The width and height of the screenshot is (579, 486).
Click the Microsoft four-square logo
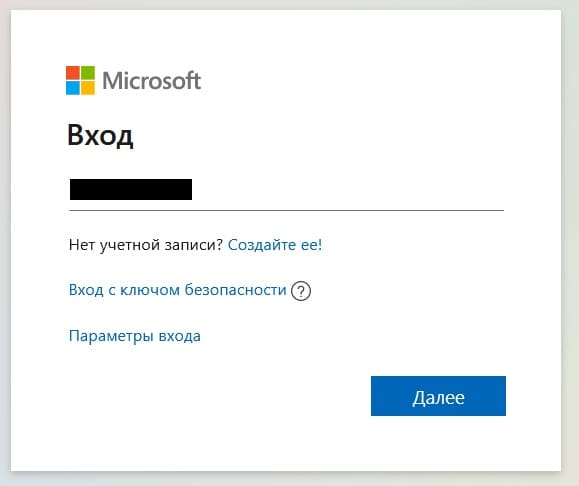tap(80, 81)
